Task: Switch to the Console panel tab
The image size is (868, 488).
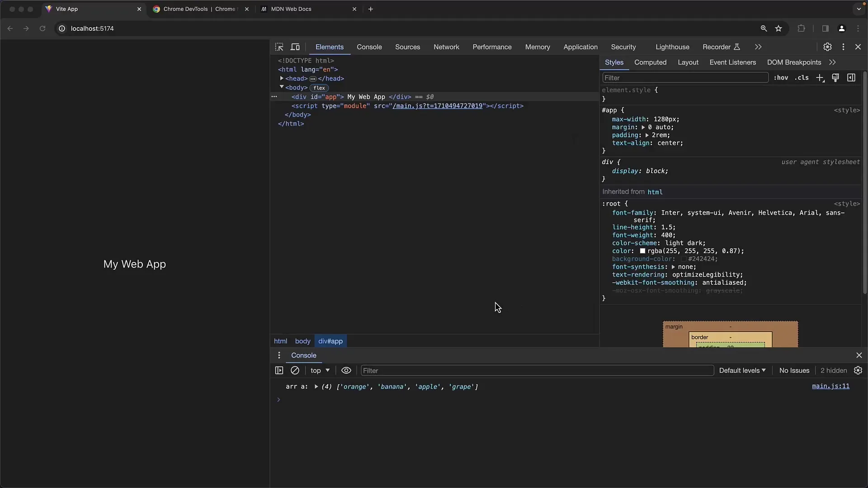Action: click(369, 47)
